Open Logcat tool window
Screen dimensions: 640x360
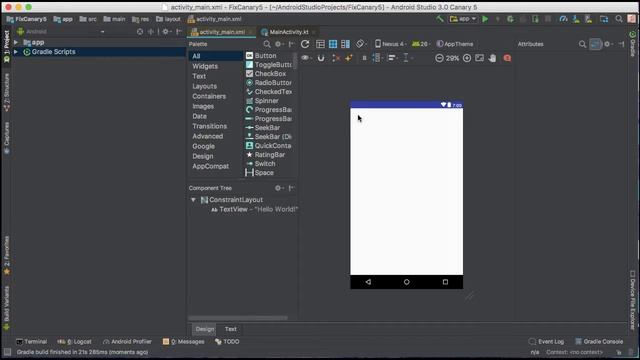[x=74, y=342]
